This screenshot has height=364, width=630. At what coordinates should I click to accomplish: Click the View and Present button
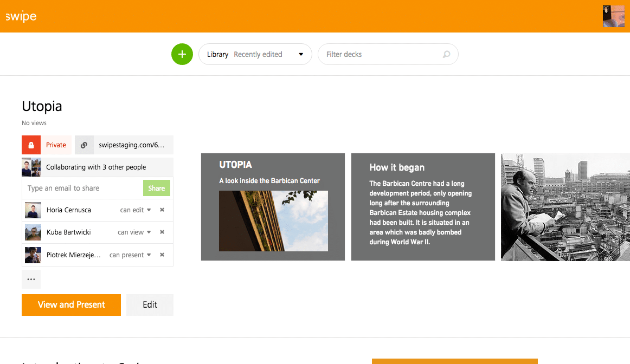click(x=71, y=304)
